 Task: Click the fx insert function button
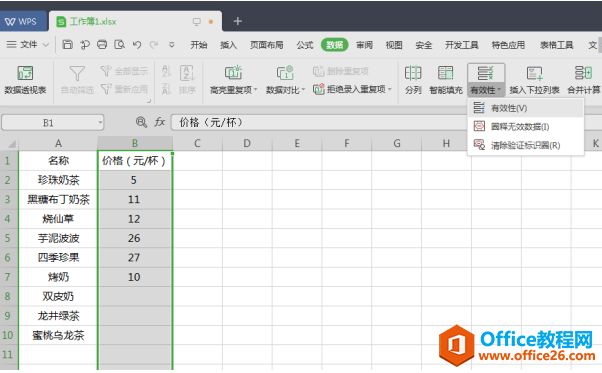[160, 122]
